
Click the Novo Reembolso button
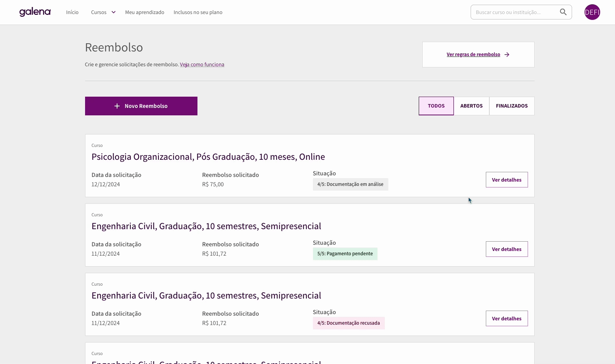[x=141, y=106]
